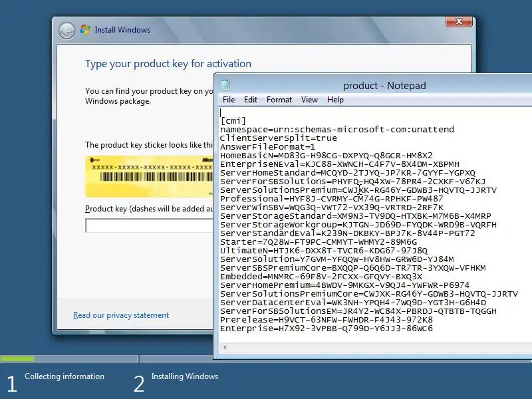Click the Notepad icon in product title bar
Image resolution: width=532 pixels, height=399 pixels.
[x=225, y=85]
